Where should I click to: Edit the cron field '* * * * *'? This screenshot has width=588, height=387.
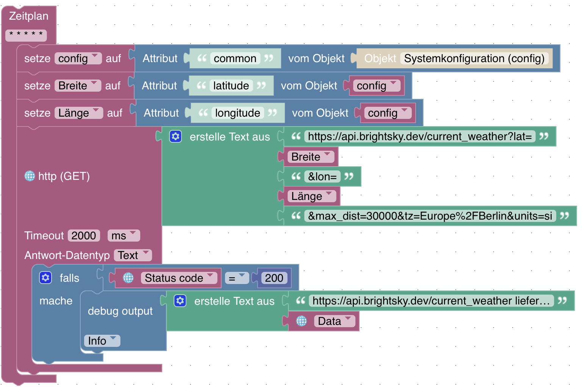(26, 36)
